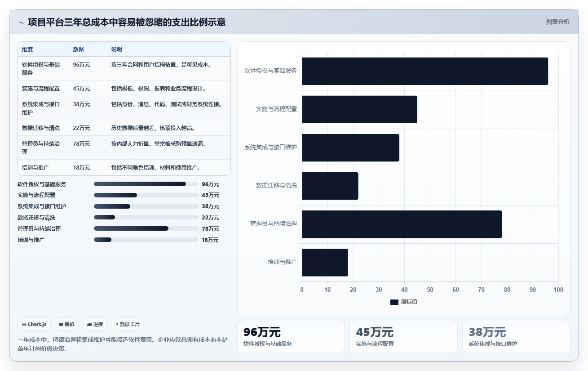Image resolution: width=588 pixels, height=371 pixels.
Task: Click the 数据迁移与清洗 chart bar
Action: (330, 186)
